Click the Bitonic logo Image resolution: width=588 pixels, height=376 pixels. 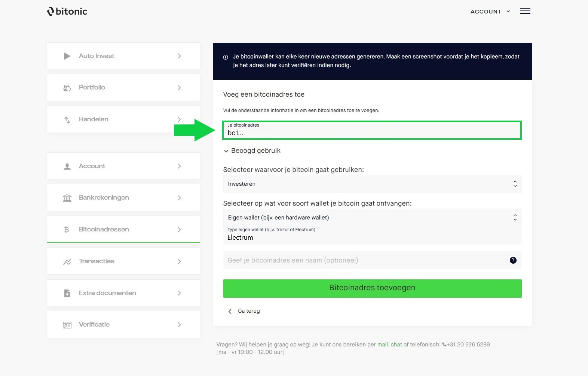(x=67, y=11)
